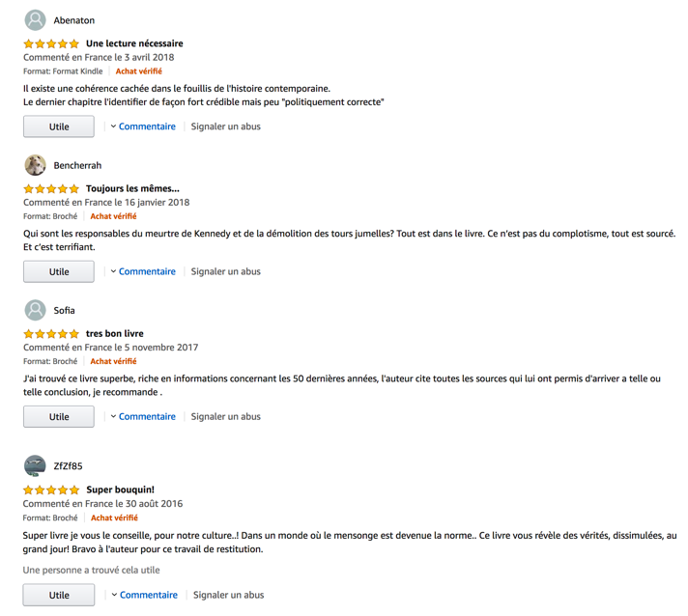Image resolution: width=688 pixels, height=616 pixels.
Task: Open Bencherrah's dog profile picture
Action: coord(35,165)
